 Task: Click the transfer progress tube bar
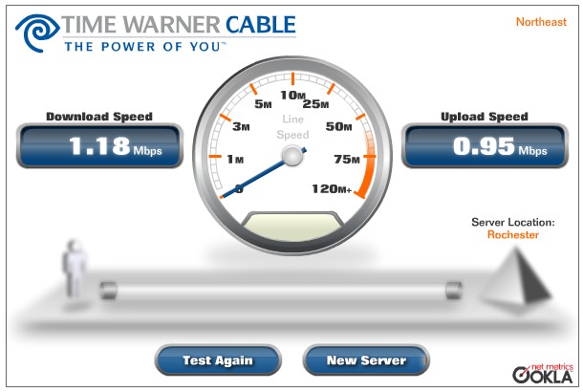pos(281,291)
